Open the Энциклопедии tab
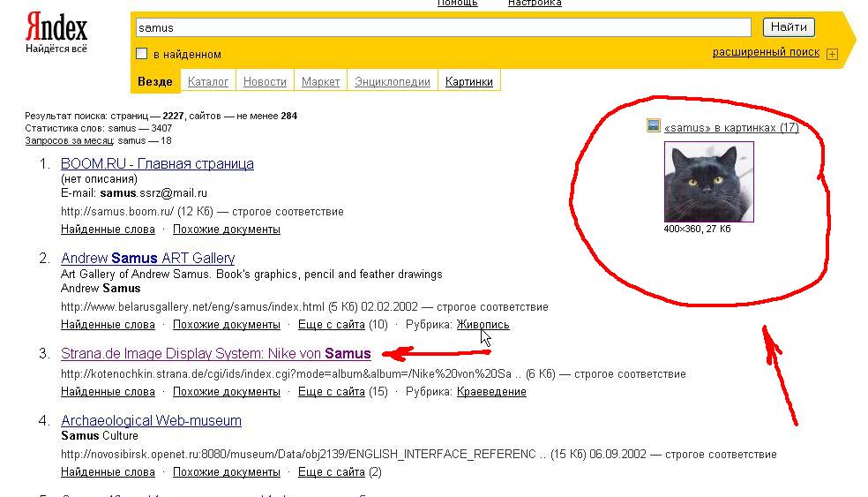 [393, 81]
